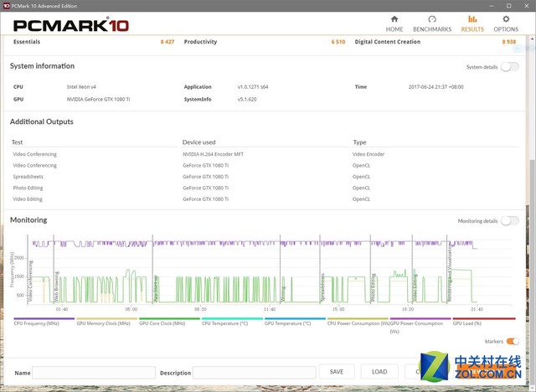This screenshot has height=392, width=536.
Task: Select the Productivity score 6 510
Action: [338, 42]
